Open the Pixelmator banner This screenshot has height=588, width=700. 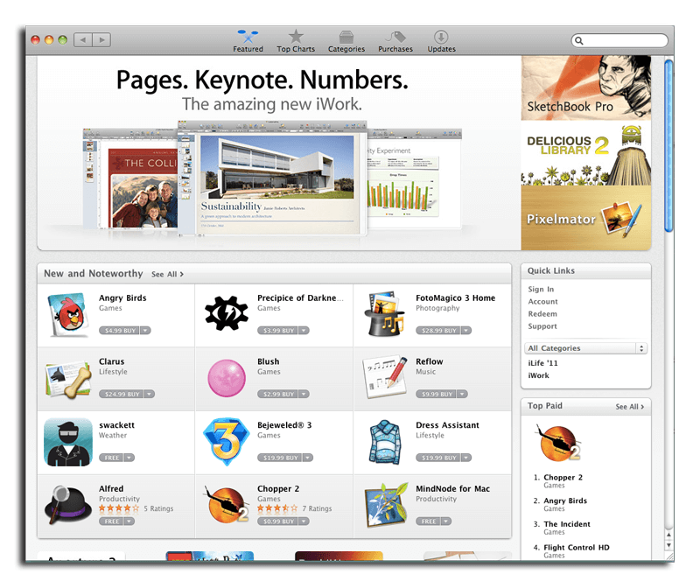click(x=586, y=218)
